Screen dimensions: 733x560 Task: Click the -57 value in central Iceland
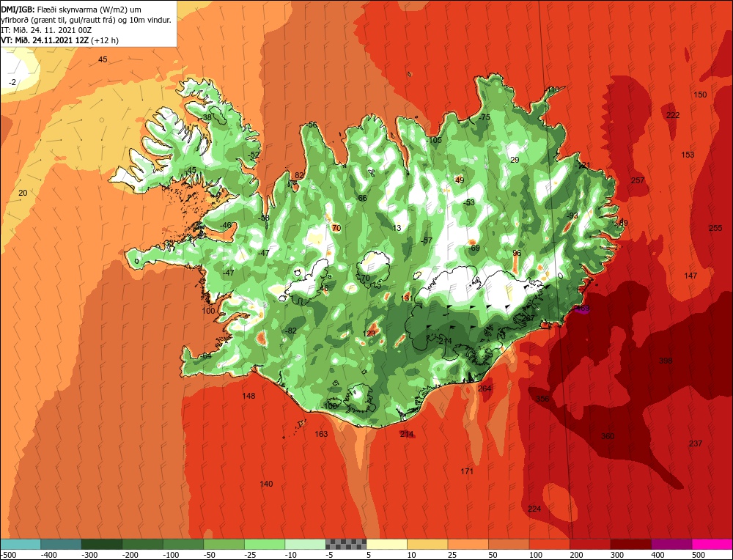coord(427,240)
